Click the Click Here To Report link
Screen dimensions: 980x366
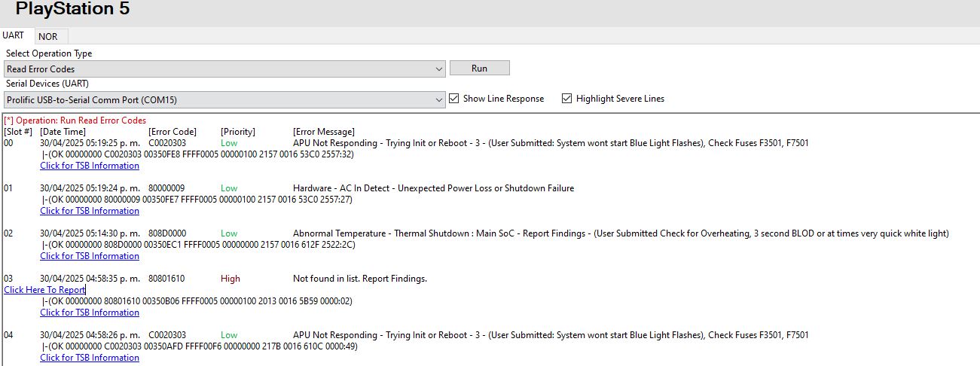point(44,290)
